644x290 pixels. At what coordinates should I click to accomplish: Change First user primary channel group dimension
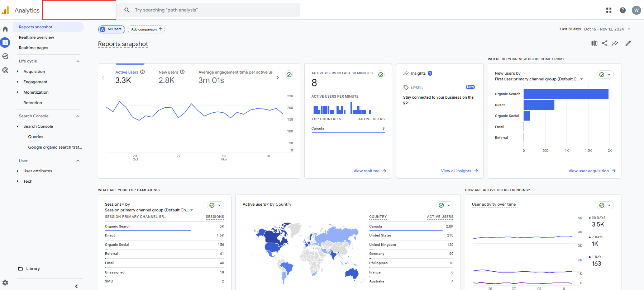tap(539, 79)
